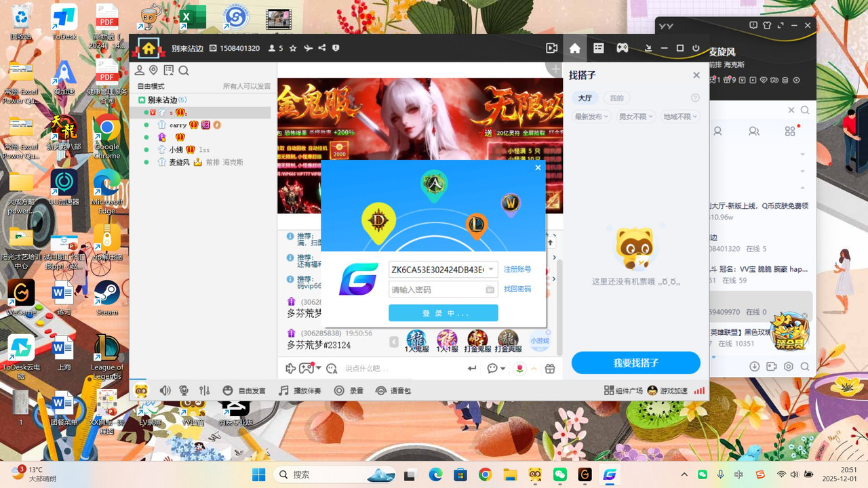Image resolution: width=868 pixels, height=488 pixels.
Task: Click the 小游戏 round button
Action: click(x=540, y=341)
